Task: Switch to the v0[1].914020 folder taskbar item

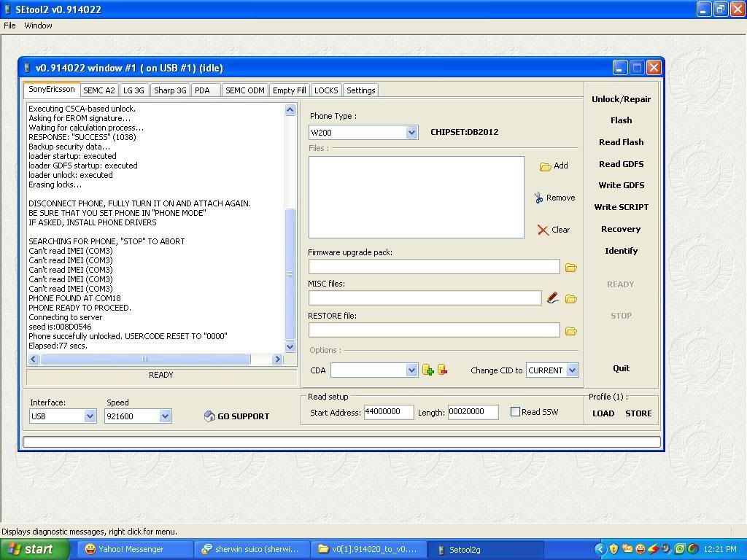Action: (x=368, y=549)
